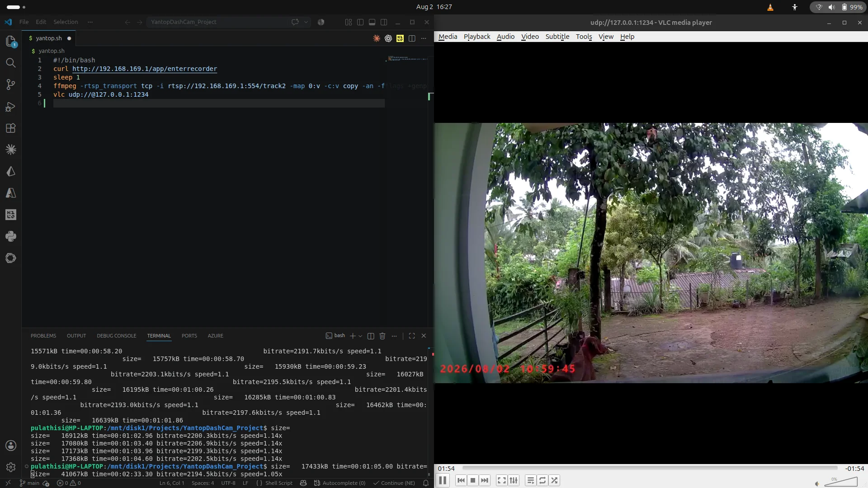Maximize the terminal panel size

(x=412, y=336)
